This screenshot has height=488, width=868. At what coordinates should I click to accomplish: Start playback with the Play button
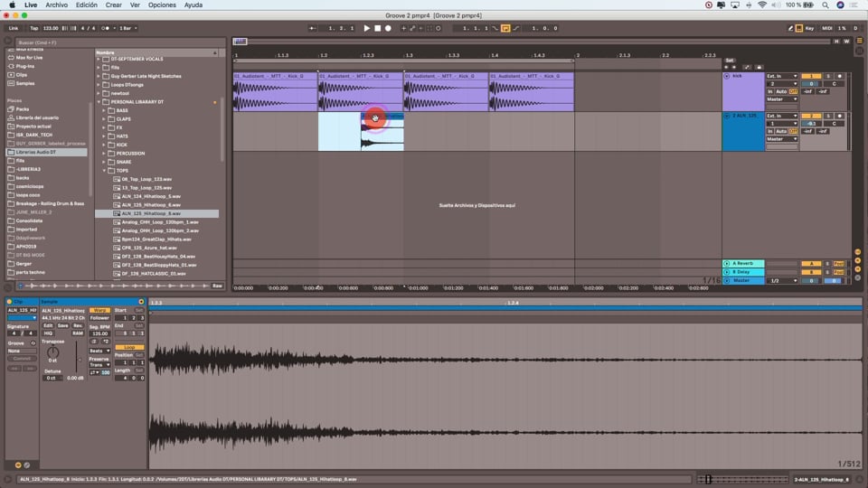point(366,28)
